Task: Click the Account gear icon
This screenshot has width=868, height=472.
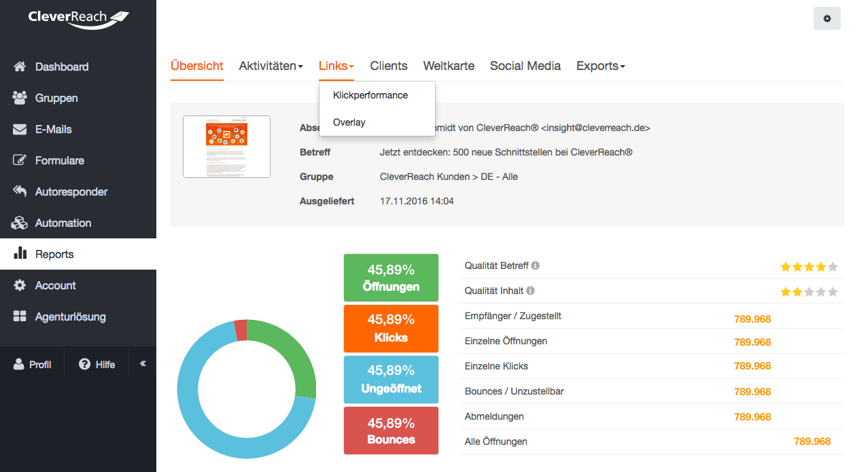Action: [x=20, y=285]
